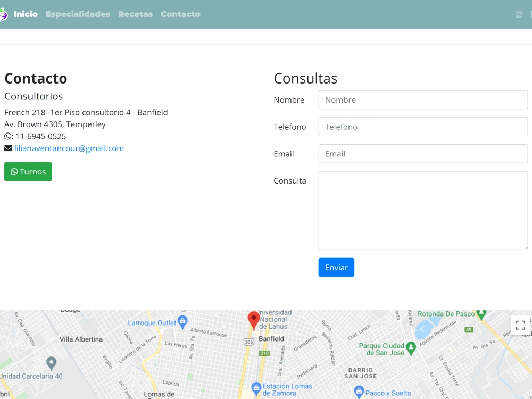The image size is (532, 399).
Task: Open the Instagram icon link
Action: pos(519,14)
